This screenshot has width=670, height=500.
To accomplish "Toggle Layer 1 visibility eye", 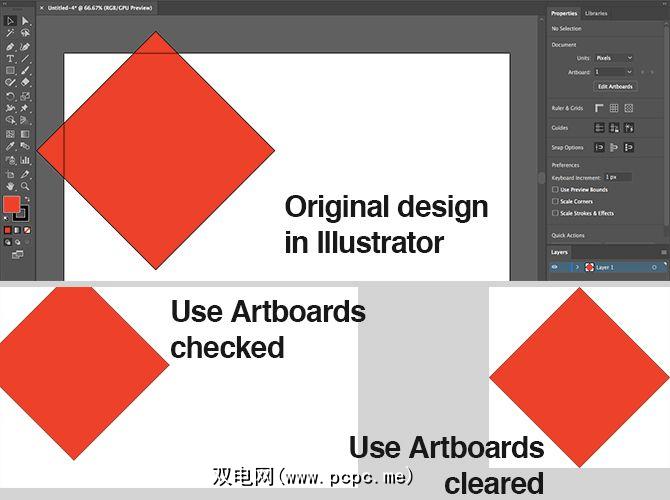I will [x=555, y=267].
